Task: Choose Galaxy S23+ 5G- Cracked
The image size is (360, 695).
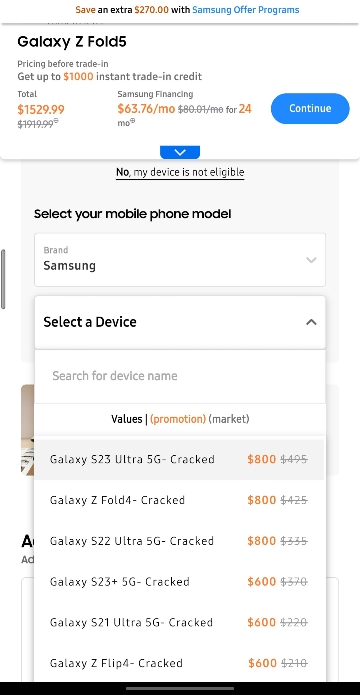Action: (180, 582)
